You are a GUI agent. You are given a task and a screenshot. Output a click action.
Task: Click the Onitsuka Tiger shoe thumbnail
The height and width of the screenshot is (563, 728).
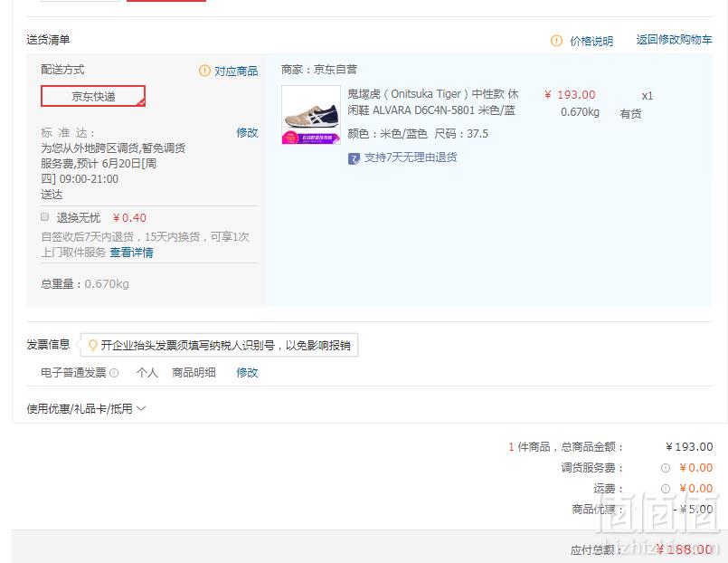click(311, 115)
